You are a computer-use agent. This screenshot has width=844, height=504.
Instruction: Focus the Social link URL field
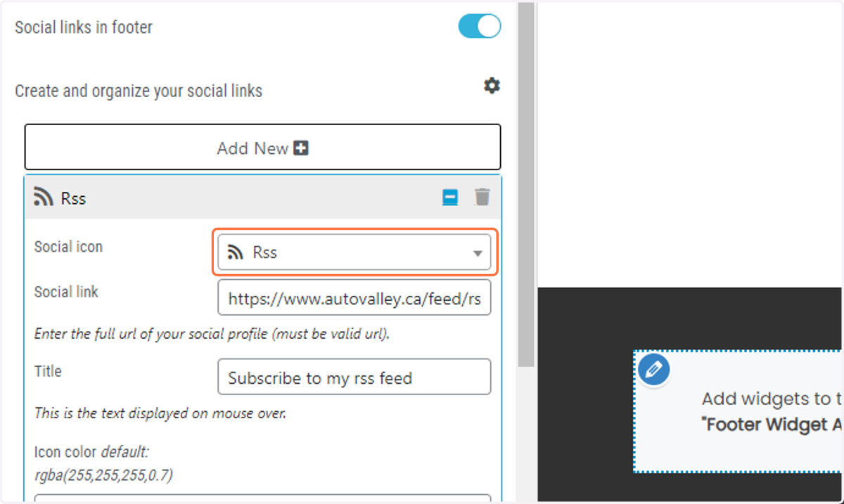[354, 297]
